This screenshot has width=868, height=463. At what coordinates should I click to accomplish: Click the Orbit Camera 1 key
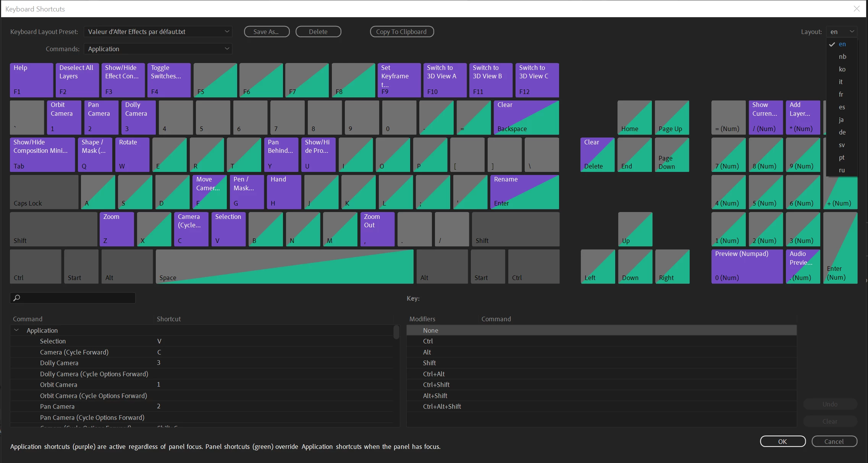point(64,117)
